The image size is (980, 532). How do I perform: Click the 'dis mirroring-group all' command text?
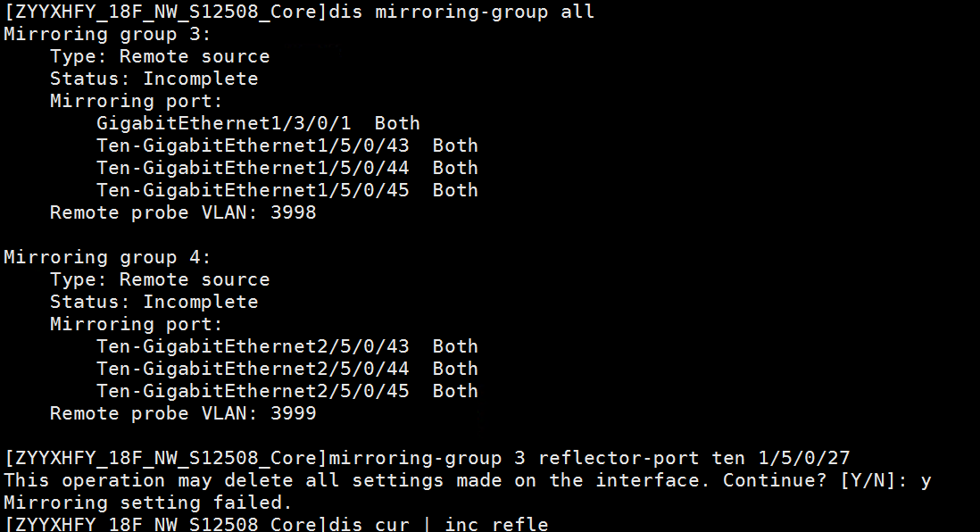[461, 12]
